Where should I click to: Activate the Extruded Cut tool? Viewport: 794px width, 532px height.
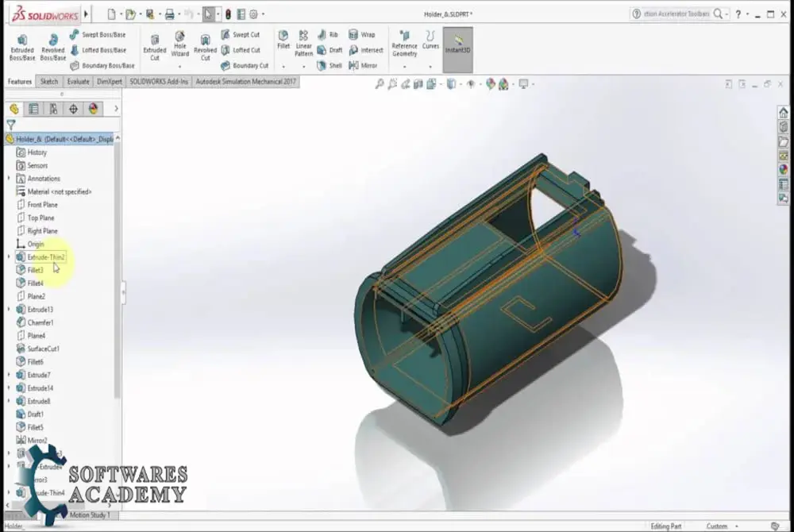tap(155, 48)
